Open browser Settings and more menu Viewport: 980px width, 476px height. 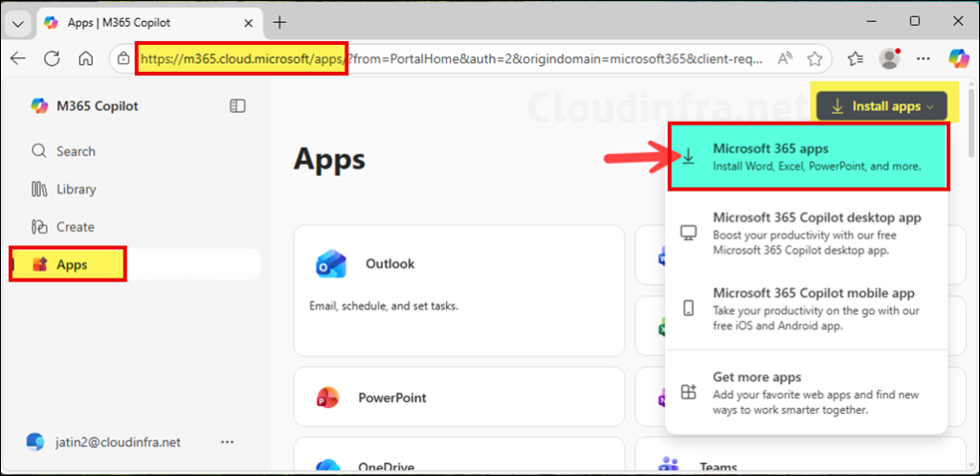click(924, 58)
